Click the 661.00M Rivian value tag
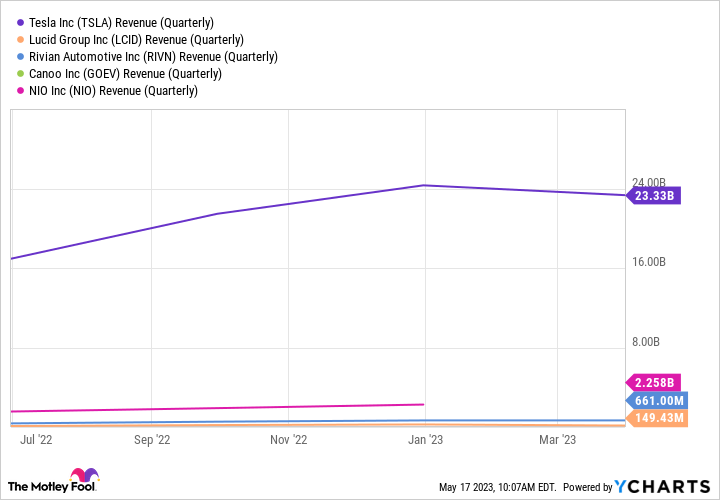The image size is (720, 500). tap(657, 400)
